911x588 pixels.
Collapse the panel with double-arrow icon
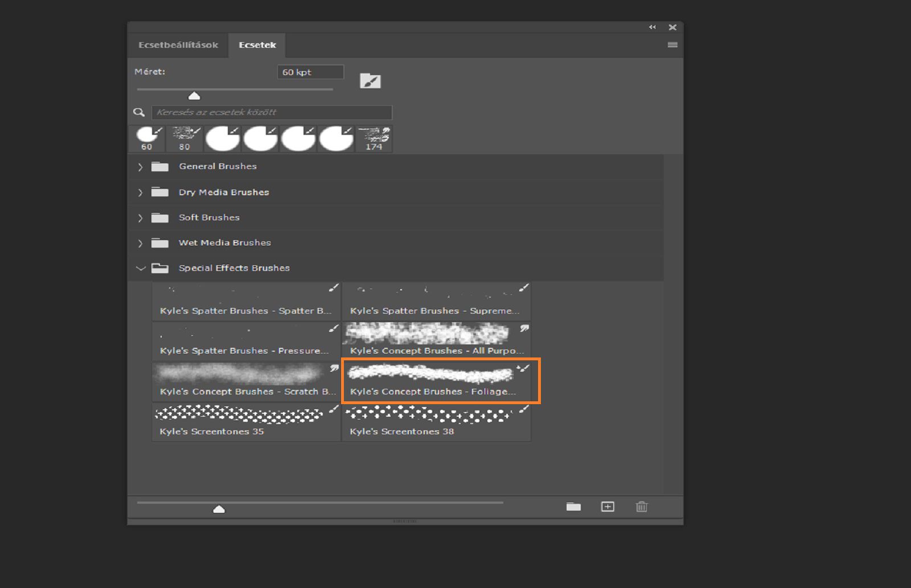point(653,27)
